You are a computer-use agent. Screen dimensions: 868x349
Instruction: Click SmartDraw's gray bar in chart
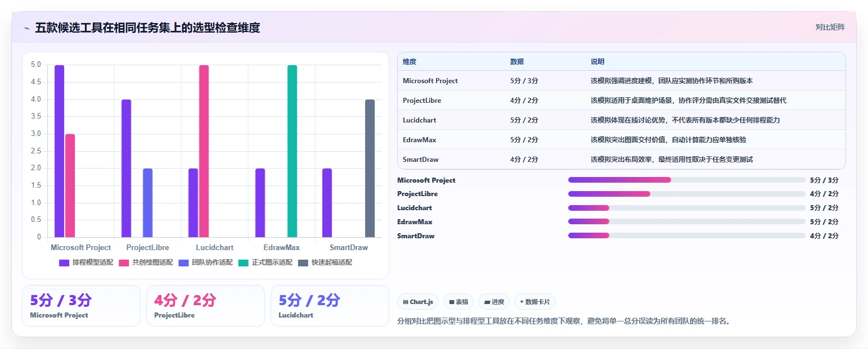click(370, 169)
